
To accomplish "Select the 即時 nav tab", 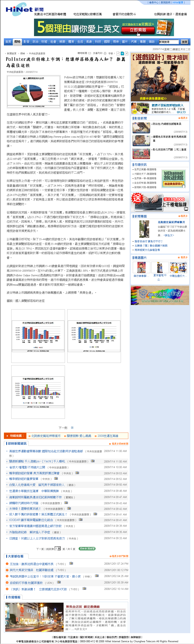I will click(17, 42).
